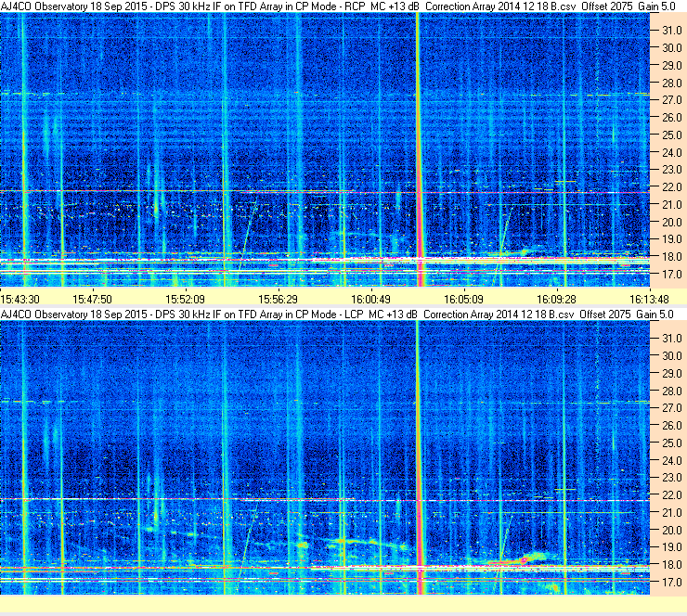The height and width of the screenshot is (616, 687).
Task: Pick 18.0 on the LCP frequency axis
Action: pyautogui.click(x=671, y=565)
